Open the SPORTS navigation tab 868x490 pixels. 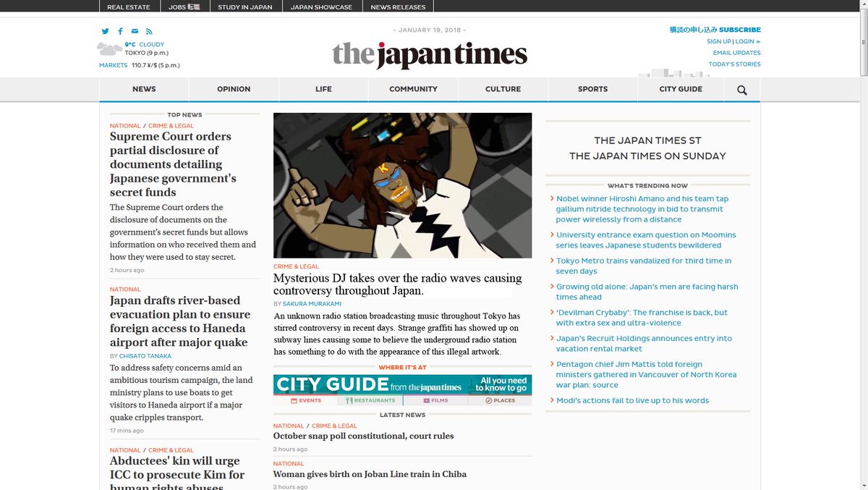point(592,89)
